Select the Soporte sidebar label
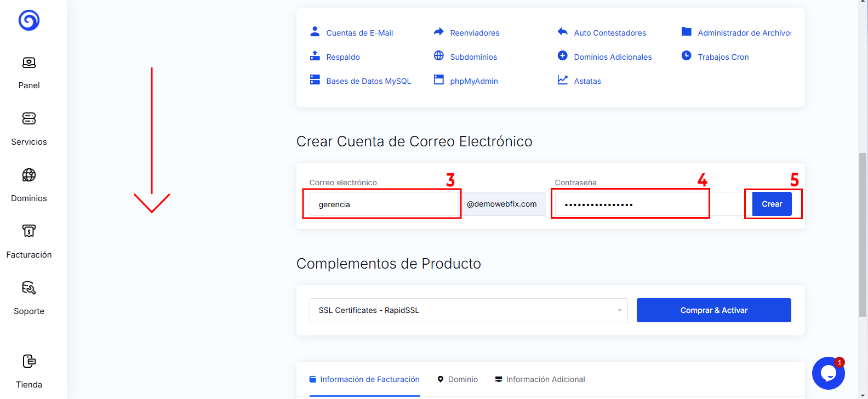 tap(29, 311)
